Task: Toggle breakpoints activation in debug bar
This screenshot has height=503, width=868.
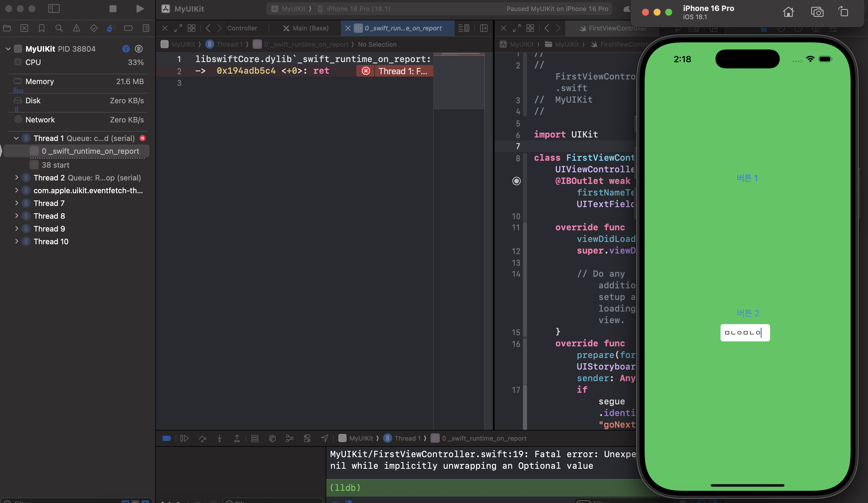Action: tap(166, 438)
